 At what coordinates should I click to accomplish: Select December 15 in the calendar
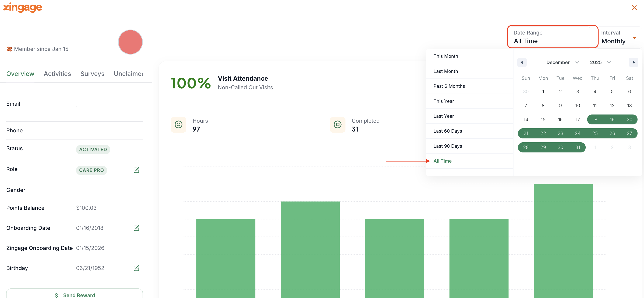click(543, 120)
